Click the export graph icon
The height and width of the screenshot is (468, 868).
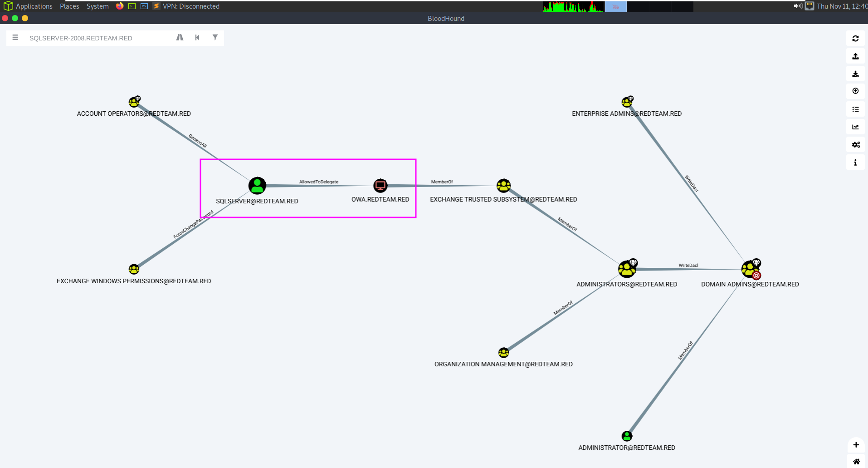855,56
